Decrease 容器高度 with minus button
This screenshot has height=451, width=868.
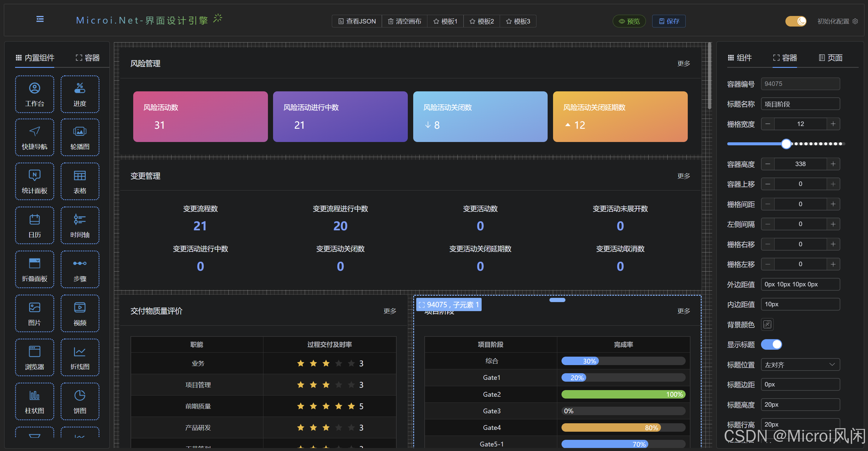click(x=768, y=164)
